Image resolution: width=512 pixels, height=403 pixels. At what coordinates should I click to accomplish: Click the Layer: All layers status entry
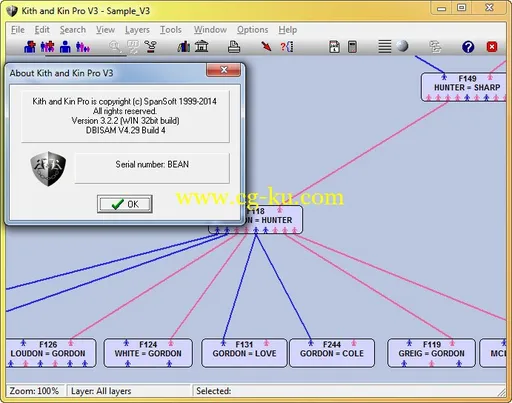pos(129,391)
